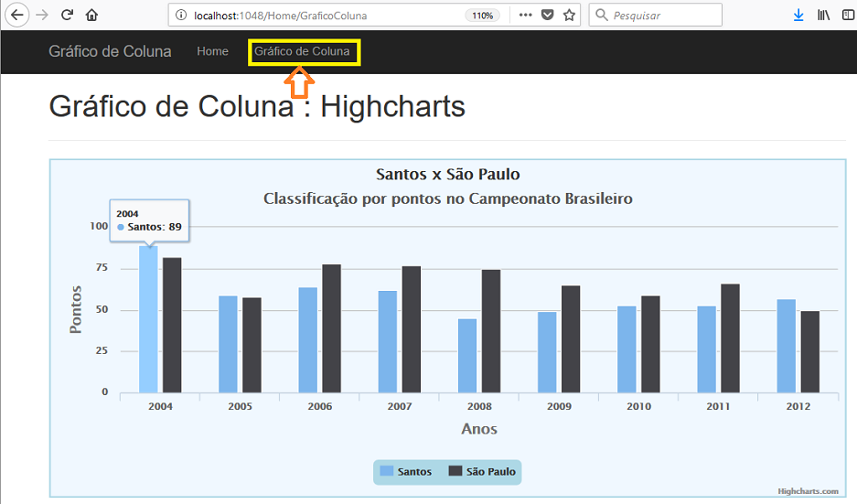Click the Santos 2007 column
The image size is (857, 504).
(x=388, y=342)
